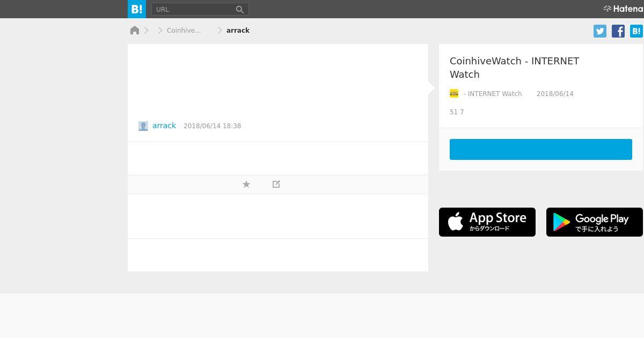This screenshot has height=338, width=644.
Task: Add a star with the star icon
Action: pos(246,184)
